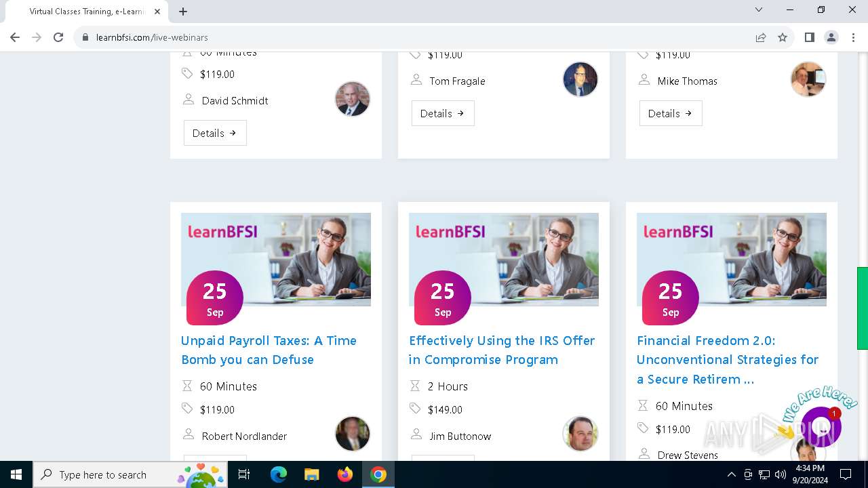Open three-dot Chrome menu
Image resolution: width=868 pixels, height=488 pixels.
(852, 37)
